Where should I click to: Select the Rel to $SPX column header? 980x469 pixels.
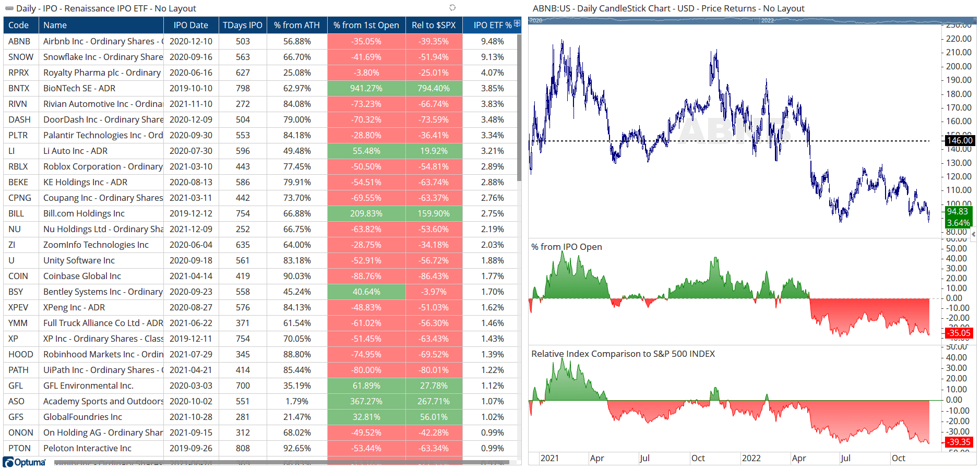[434, 25]
